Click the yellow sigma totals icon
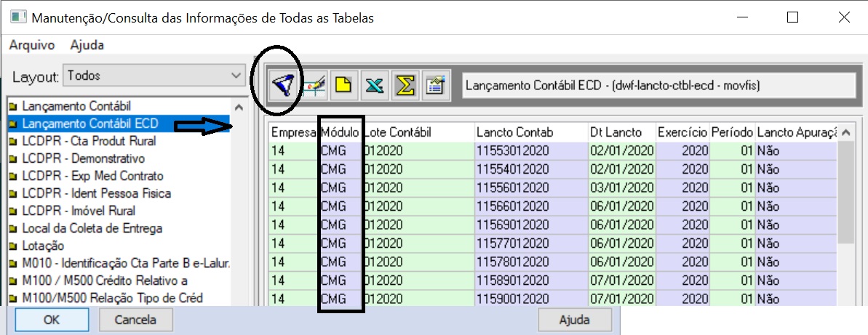The image size is (868, 335). coord(405,86)
